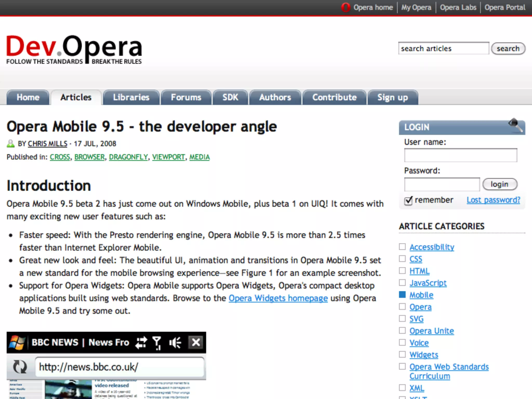Image resolution: width=532 pixels, height=399 pixels.
Task: Click the Lost password? link
Action: (x=493, y=200)
